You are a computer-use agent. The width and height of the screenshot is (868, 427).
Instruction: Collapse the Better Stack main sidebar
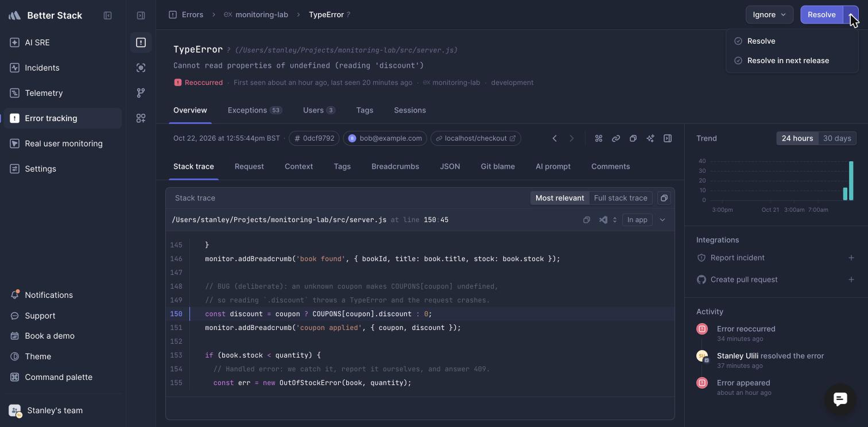[x=107, y=15]
